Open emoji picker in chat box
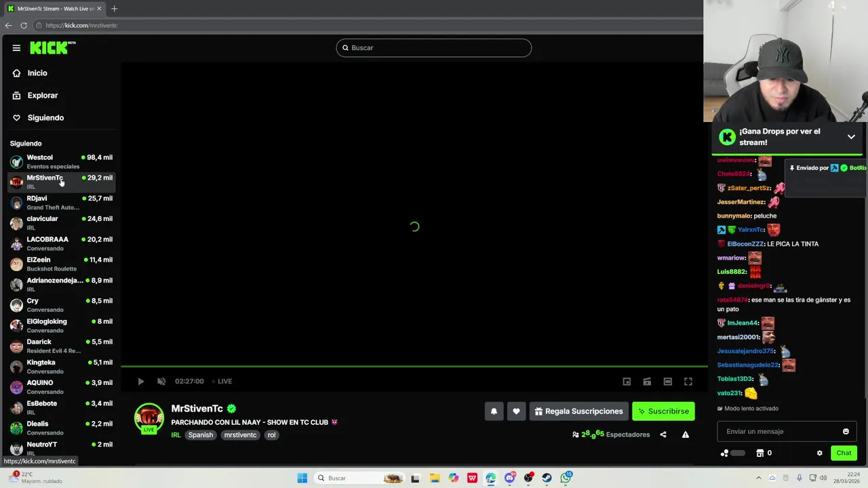The width and height of the screenshot is (868, 488). (x=846, y=432)
